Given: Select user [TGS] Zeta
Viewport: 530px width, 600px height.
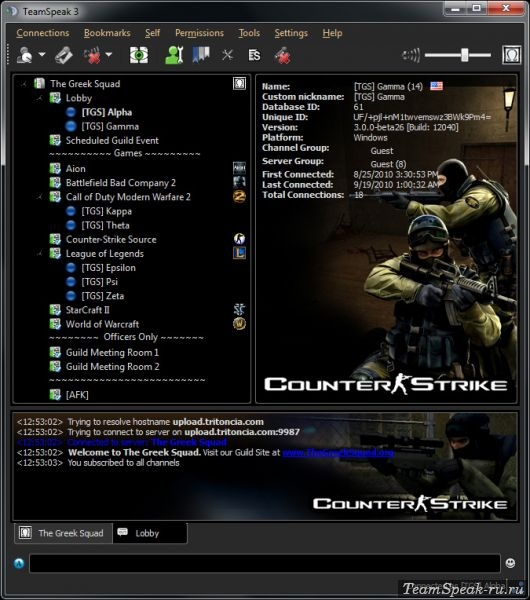Looking at the screenshot, I should click(x=103, y=296).
